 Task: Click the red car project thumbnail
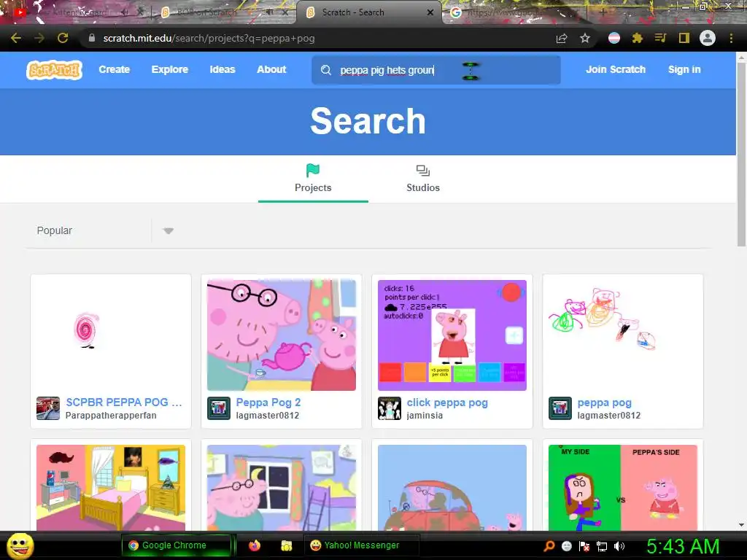(452, 488)
